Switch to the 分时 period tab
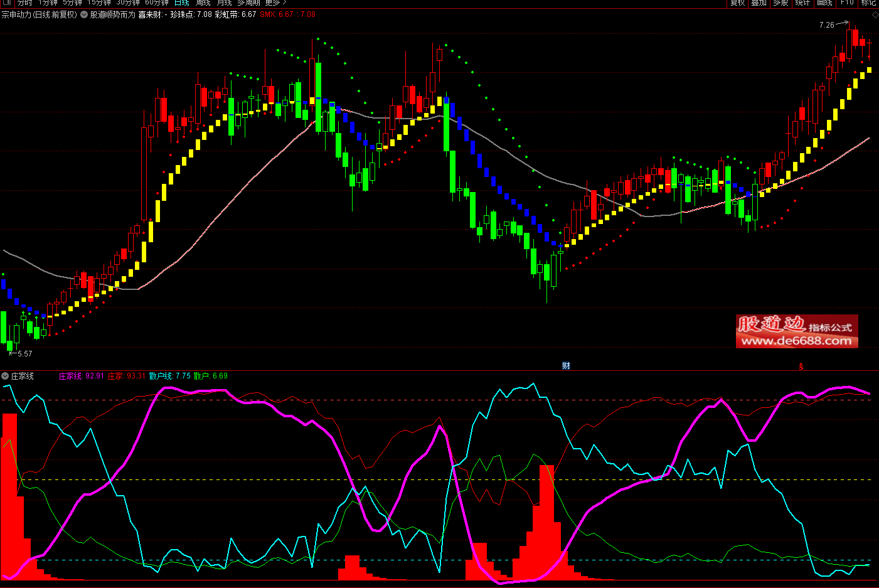Viewport: 879px width, 588px height. [25, 3]
